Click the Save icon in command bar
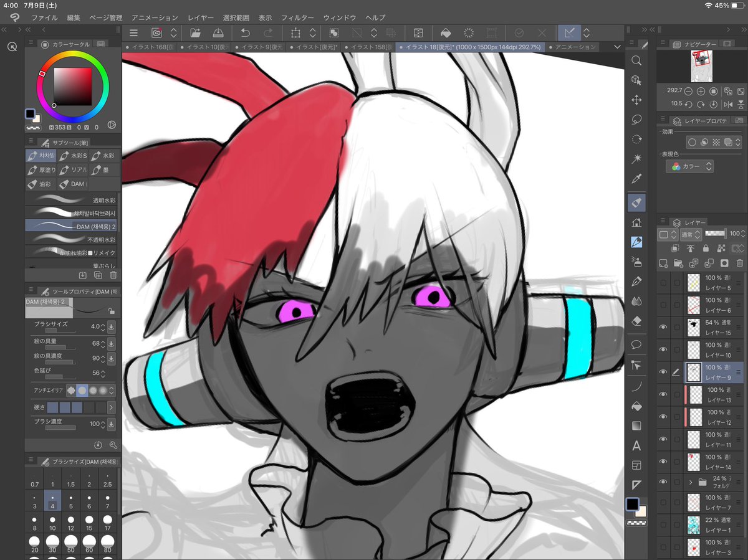The width and height of the screenshot is (748, 560). tap(218, 33)
